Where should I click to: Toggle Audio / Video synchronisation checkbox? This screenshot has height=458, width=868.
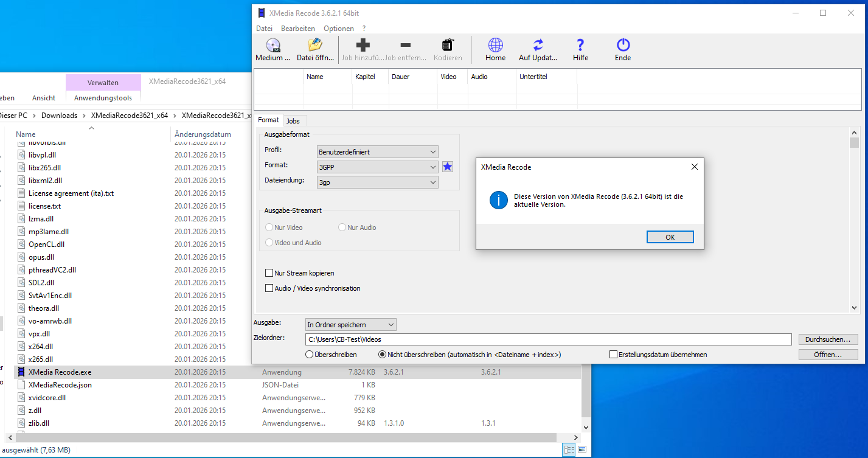coord(269,288)
